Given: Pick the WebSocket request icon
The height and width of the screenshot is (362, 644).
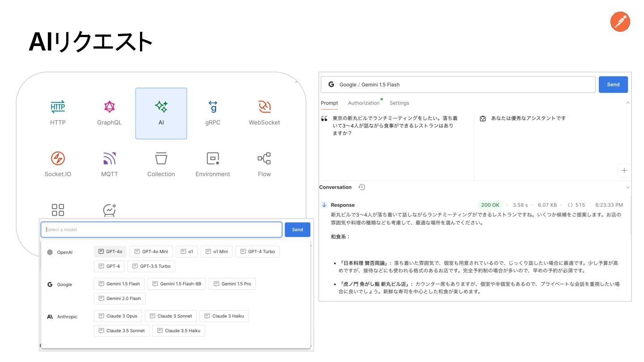Looking at the screenshot, I should [264, 107].
